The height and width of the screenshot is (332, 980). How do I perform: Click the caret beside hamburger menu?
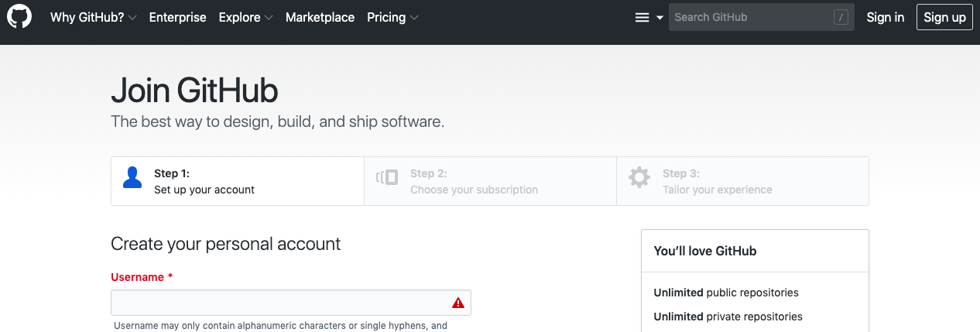(660, 18)
